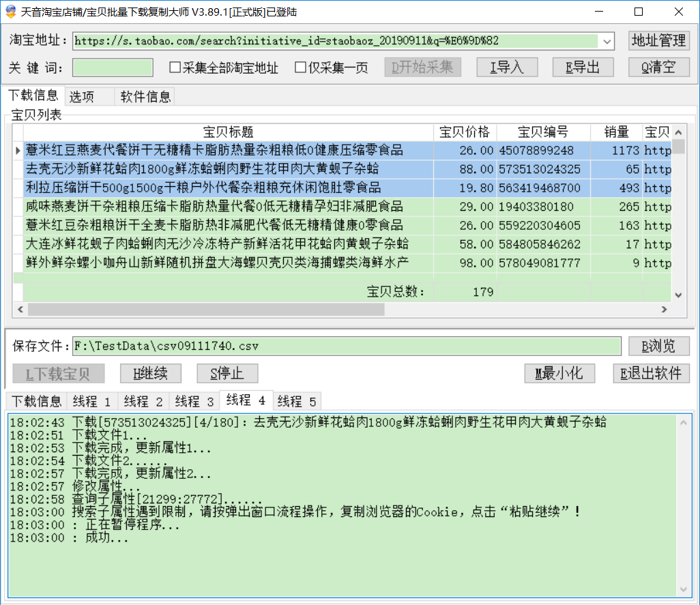Expand the 淘宝地址 URL dropdown
Viewport: 700px width, 605px height.
coord(607,41)
